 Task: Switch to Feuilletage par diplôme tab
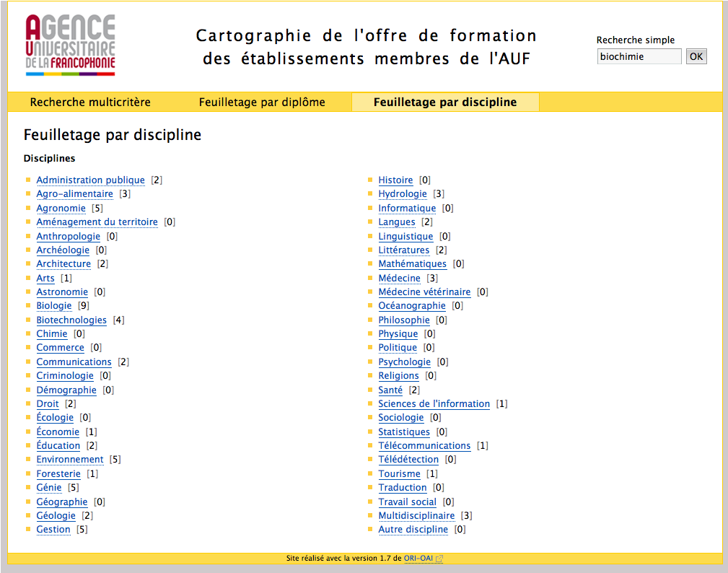(262, 102)
